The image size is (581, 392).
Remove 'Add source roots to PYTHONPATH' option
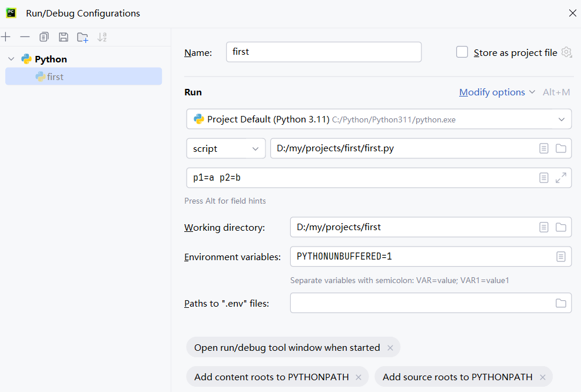(543, 377)
